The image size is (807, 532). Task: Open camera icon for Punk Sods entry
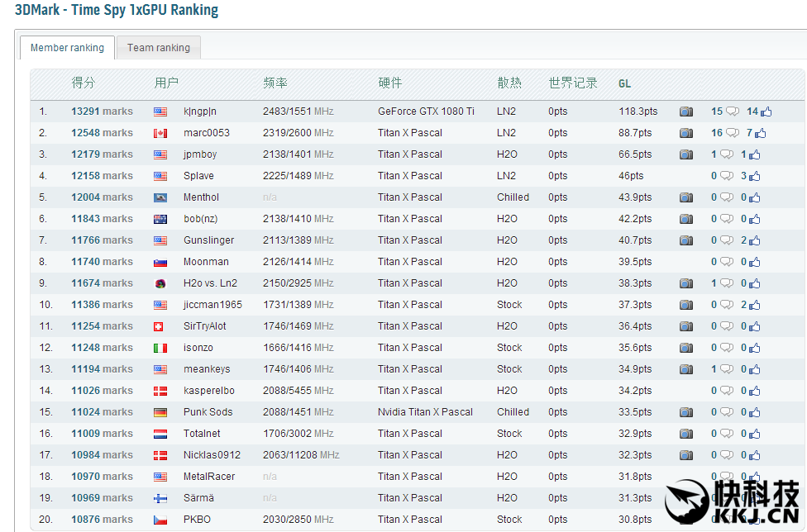tap(686, 412)
